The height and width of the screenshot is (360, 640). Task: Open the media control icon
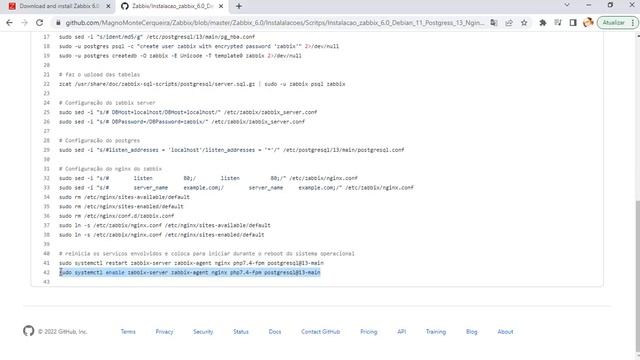pyautogui.click(x=558, y=23)
